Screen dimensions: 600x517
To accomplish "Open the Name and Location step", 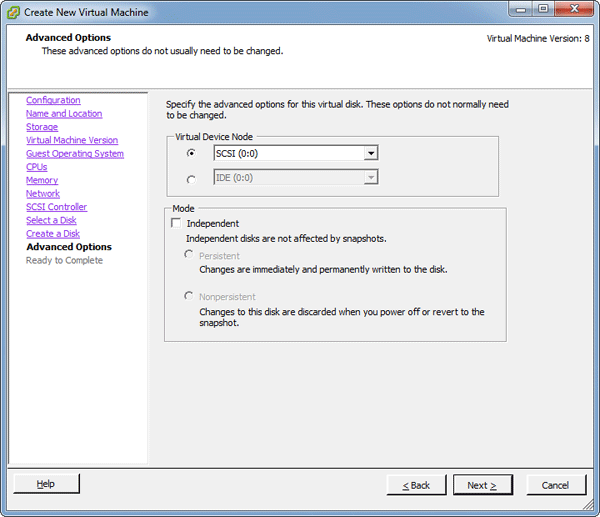I will pos(63,114).
